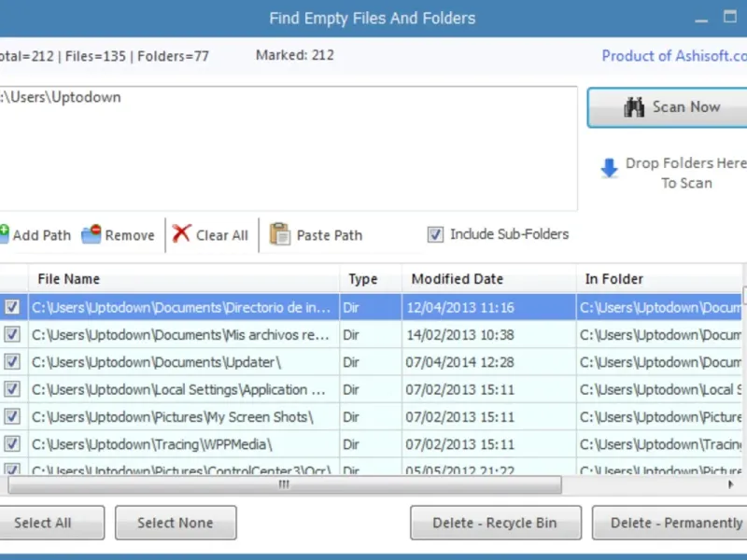Sort by the File Name column header
Viewport: 747px width, 560px height.
pyautogui.click(x=68, y=279)
